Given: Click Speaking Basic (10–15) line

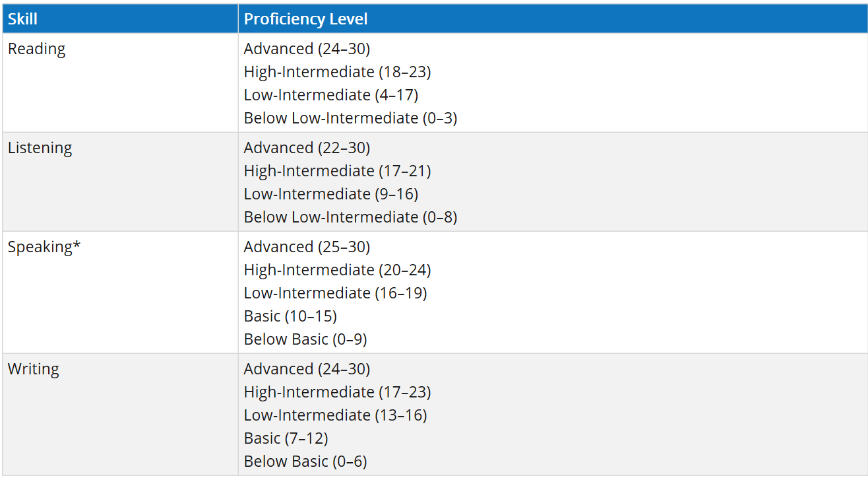Looking at the screenshot, I should (290, 316).
